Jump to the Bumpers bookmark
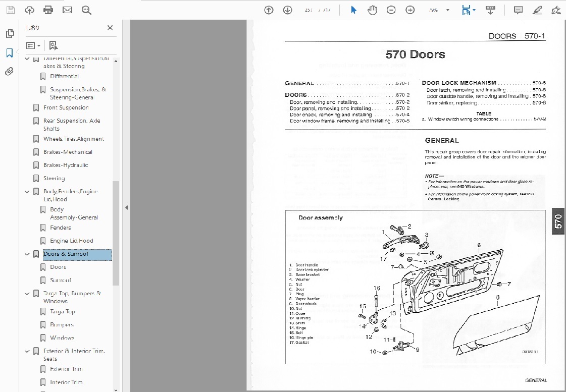566x392 pixels. click(x=62, y=324)
